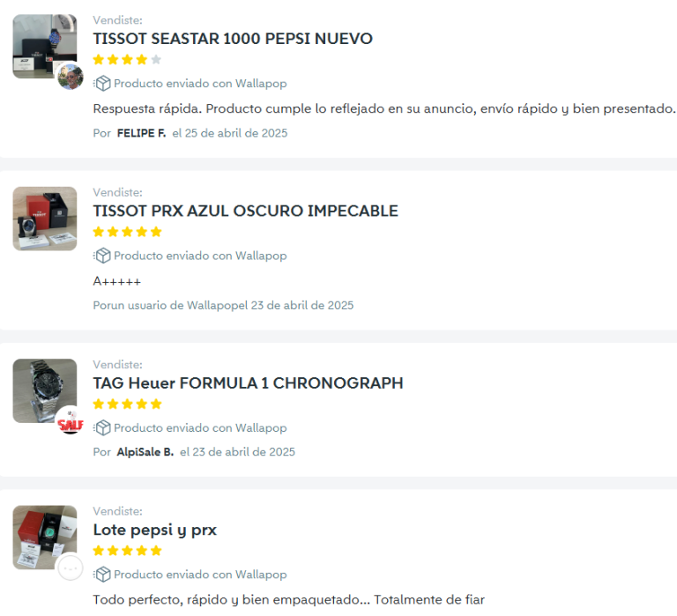Screen dimensions: 677x616
Task: Open the TISSOT PRX AZUL OSCURO IMPECABLE title
Action: [x=246, y=211]
